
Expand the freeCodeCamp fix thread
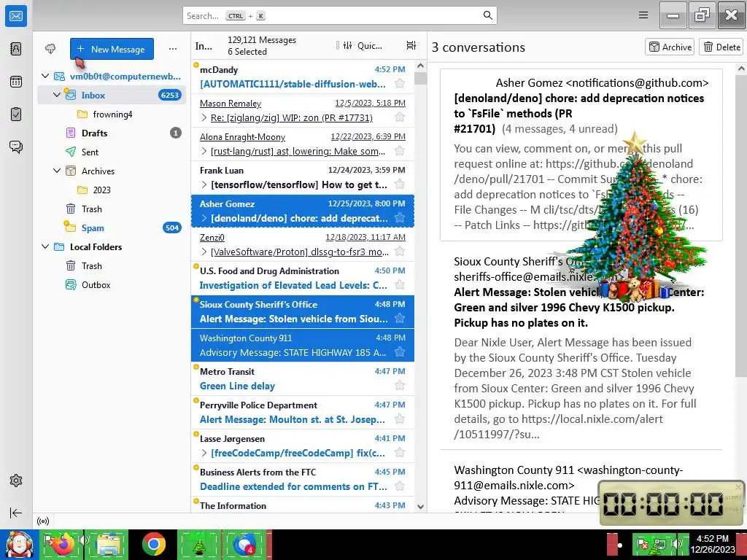(204, 453)
